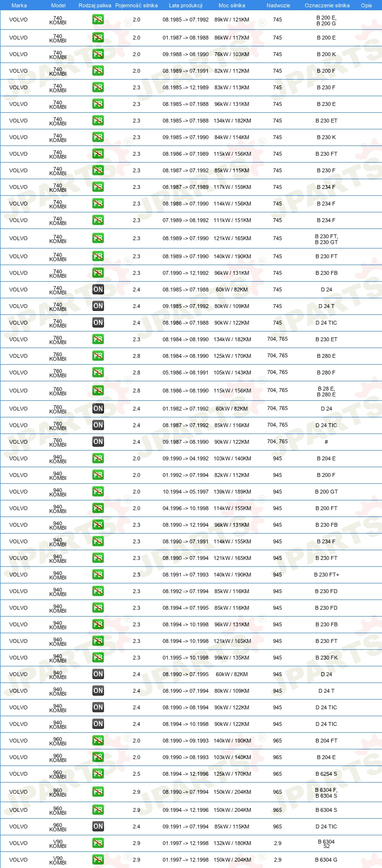The height and width of the screenshot is (868, 382).
Task: Click the production dates 04.1996 -> 10.1998
Action: click(x=186, y=508)
